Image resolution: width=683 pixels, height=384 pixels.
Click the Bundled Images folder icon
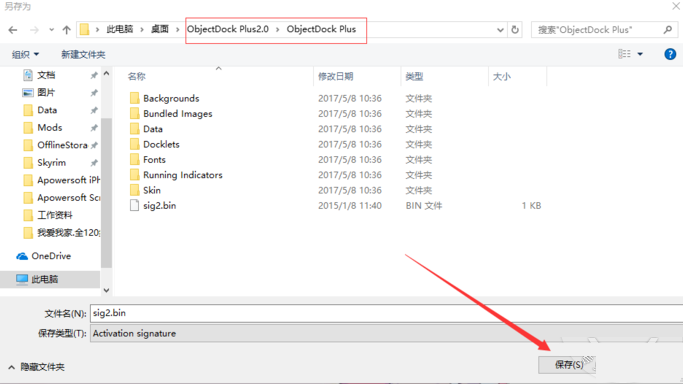point(135,113)
